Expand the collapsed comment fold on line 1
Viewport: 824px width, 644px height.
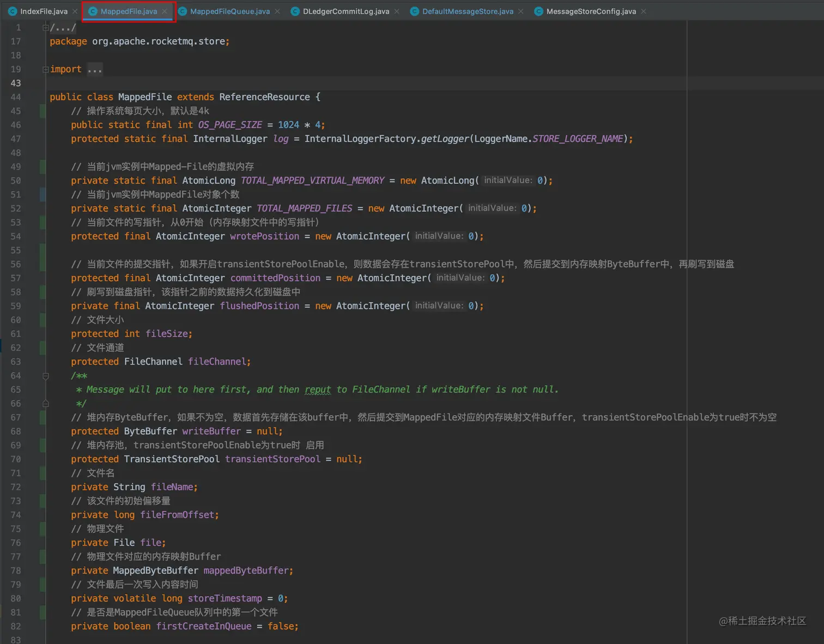point(45,27)
